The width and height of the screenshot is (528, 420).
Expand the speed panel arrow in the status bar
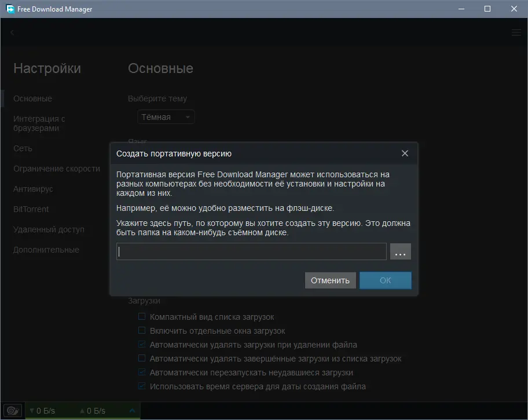[x=133, y=411]
